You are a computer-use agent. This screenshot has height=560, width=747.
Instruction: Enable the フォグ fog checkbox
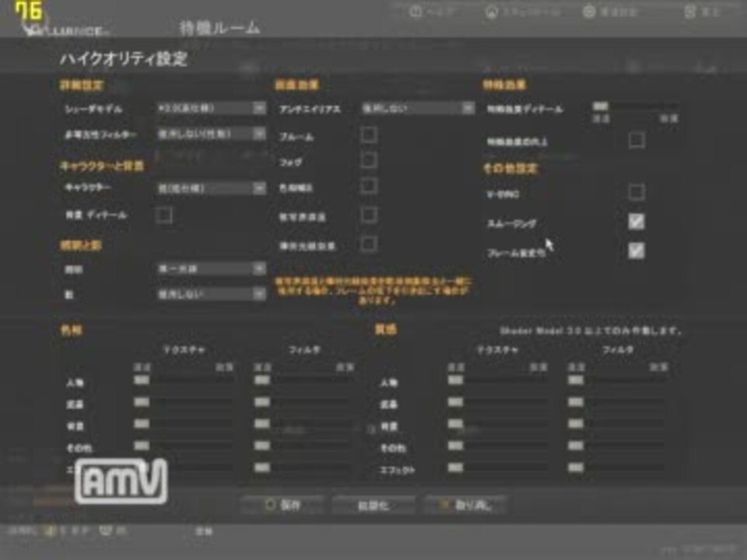click(x=369, y=160)
